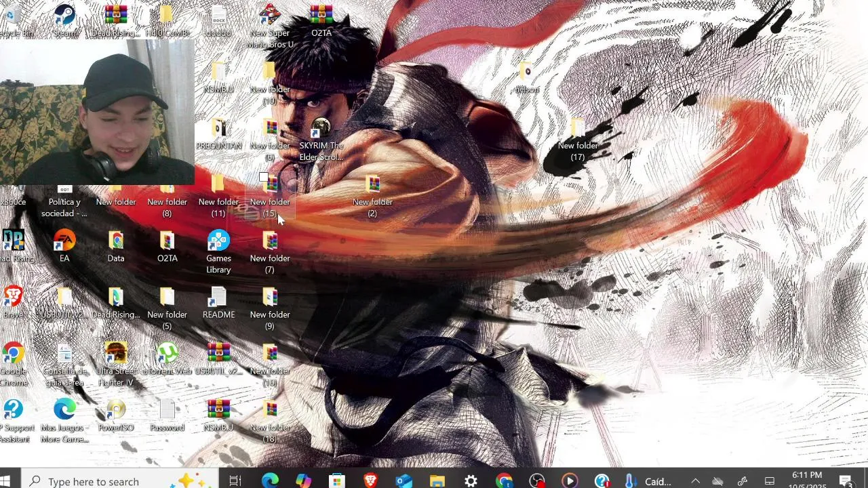The height and width of the screenshot is (488, 868).
Task: Select the SKYRIM The Elder Scrolls shortcut
Action: point(321,139)
